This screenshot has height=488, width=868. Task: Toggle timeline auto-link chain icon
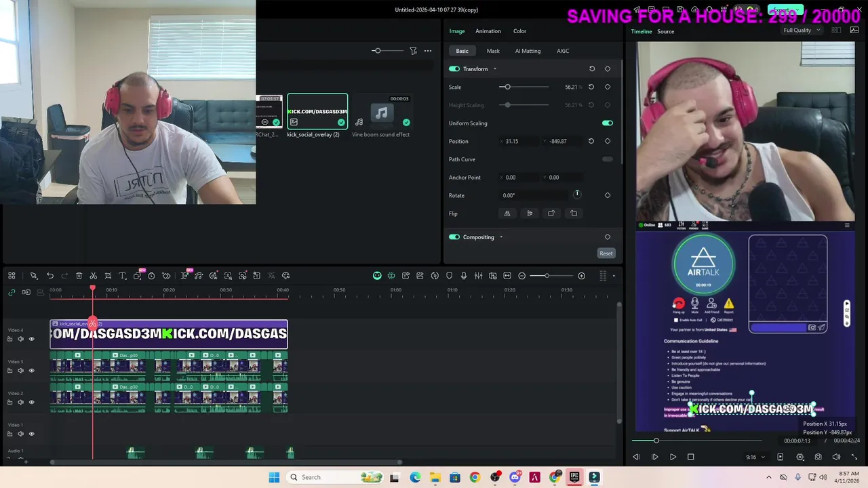coord(12,292)
